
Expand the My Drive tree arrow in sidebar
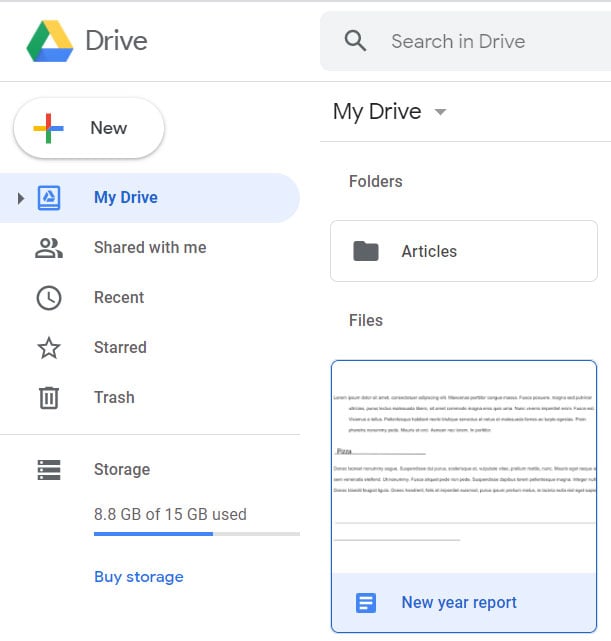click(x=20, y=198)
